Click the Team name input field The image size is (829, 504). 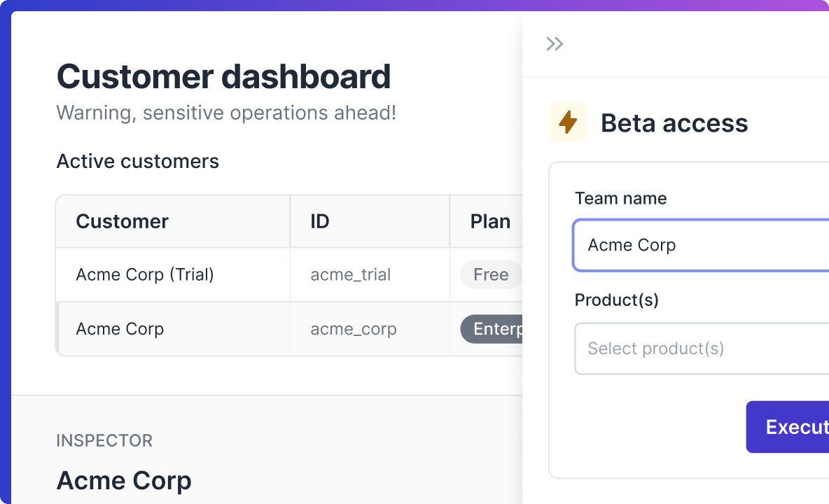(x=700, y=245)
